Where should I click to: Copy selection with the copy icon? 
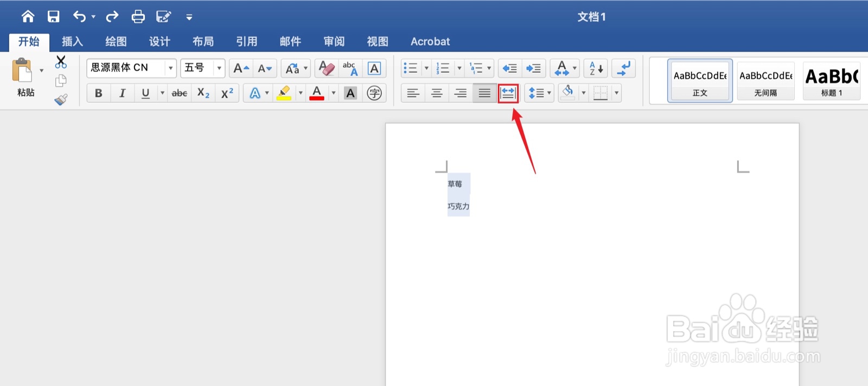tap(61, 81)
